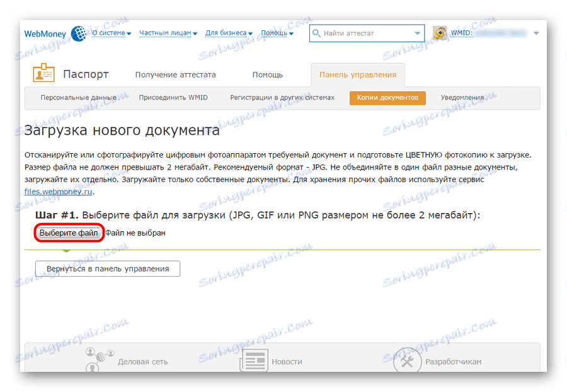This screenshot has width=567, height=392.
Task: Click the Passport ID card icon
Action: click(x=43, y=73)
